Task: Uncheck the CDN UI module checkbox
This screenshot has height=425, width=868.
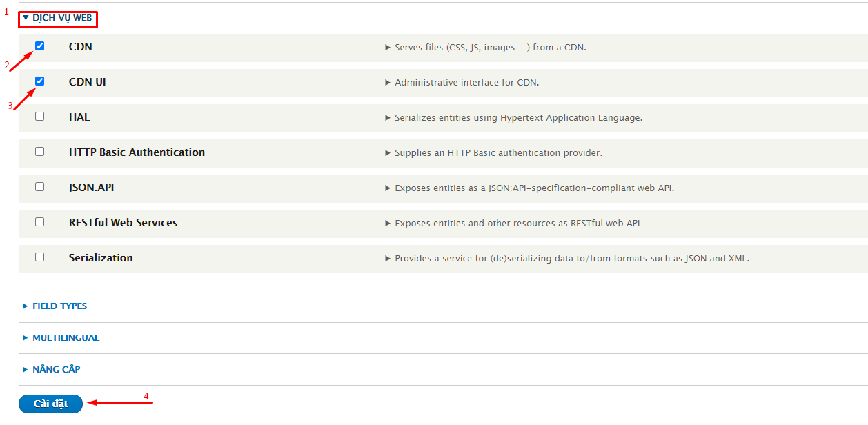Action: (40, 81)
